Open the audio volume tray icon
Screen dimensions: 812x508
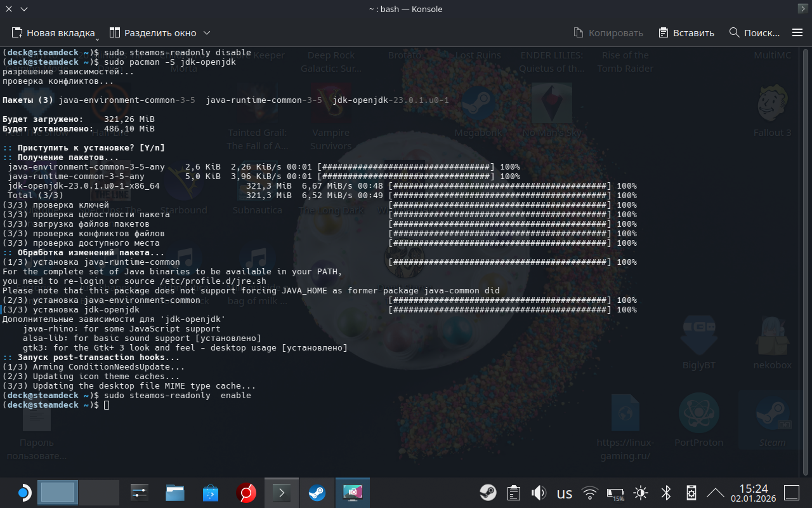click(x=539, y=493)
